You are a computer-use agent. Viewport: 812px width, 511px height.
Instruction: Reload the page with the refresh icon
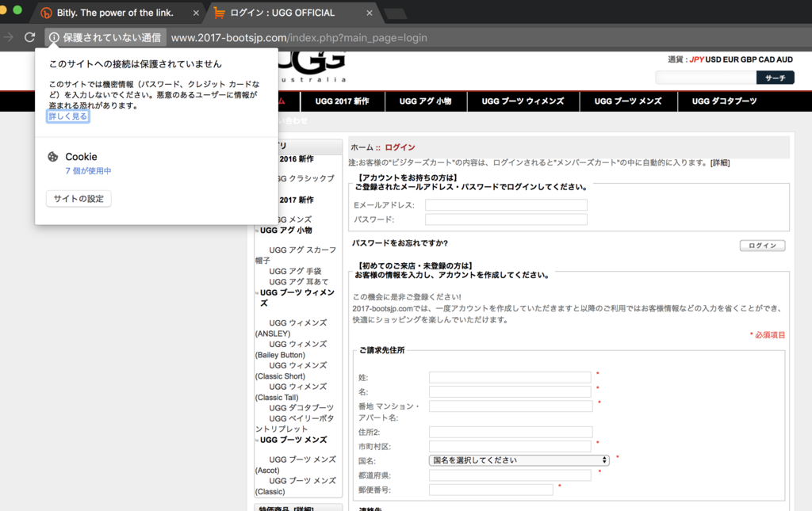click(x=30, y=37)
